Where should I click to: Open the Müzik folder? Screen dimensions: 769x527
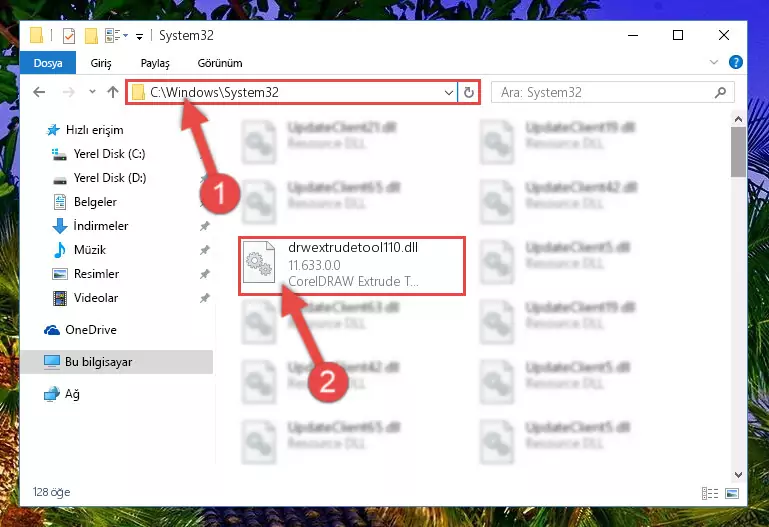[x=90, y=250]
